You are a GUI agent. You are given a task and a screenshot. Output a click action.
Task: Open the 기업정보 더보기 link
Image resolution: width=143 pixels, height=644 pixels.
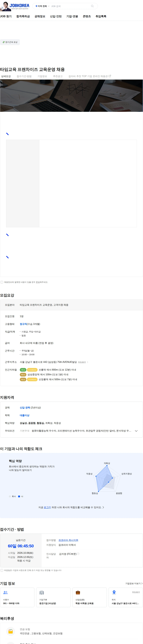coord(134,583)
